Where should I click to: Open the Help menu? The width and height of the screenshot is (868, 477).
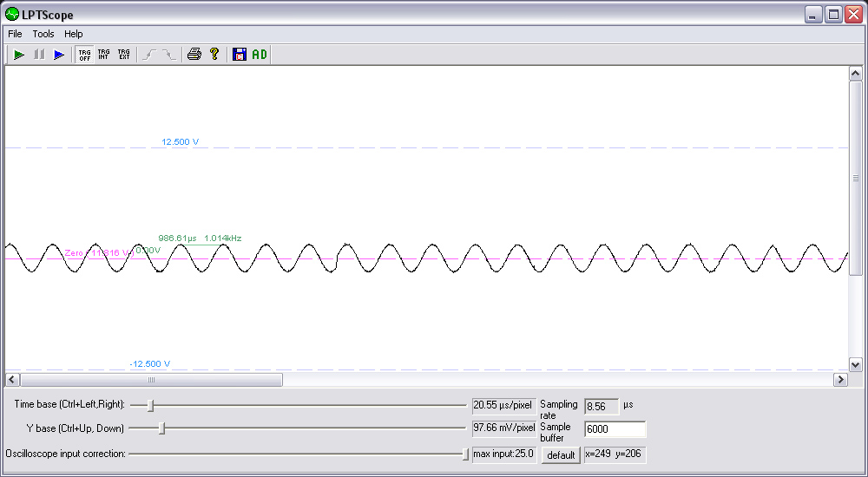click(73, 34)
